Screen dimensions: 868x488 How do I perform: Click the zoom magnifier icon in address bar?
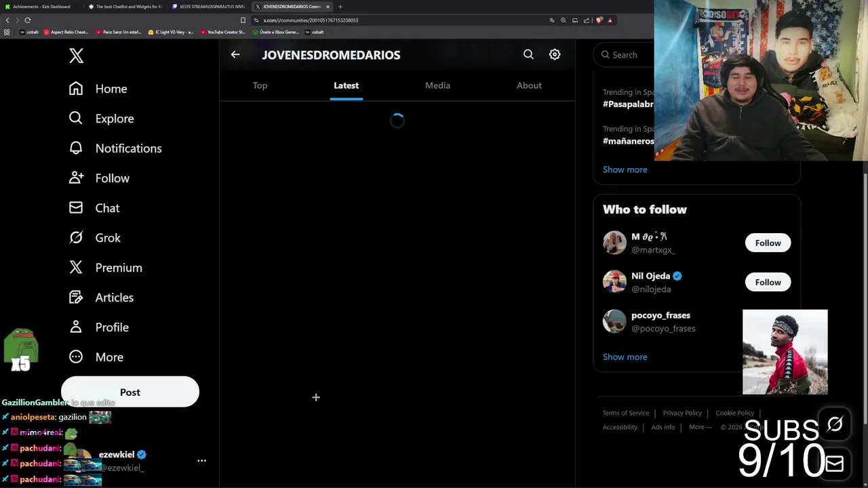coord(564,20)
